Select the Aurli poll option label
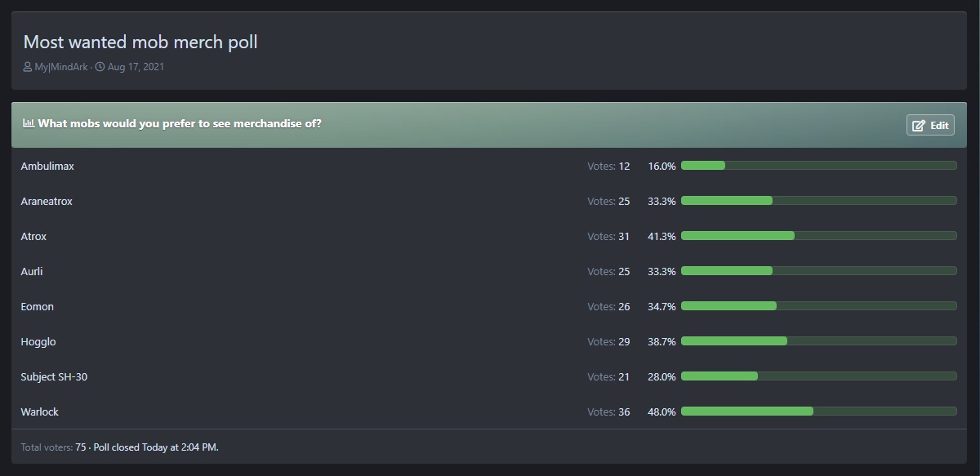Screen dimensions: 980x476 32,272
